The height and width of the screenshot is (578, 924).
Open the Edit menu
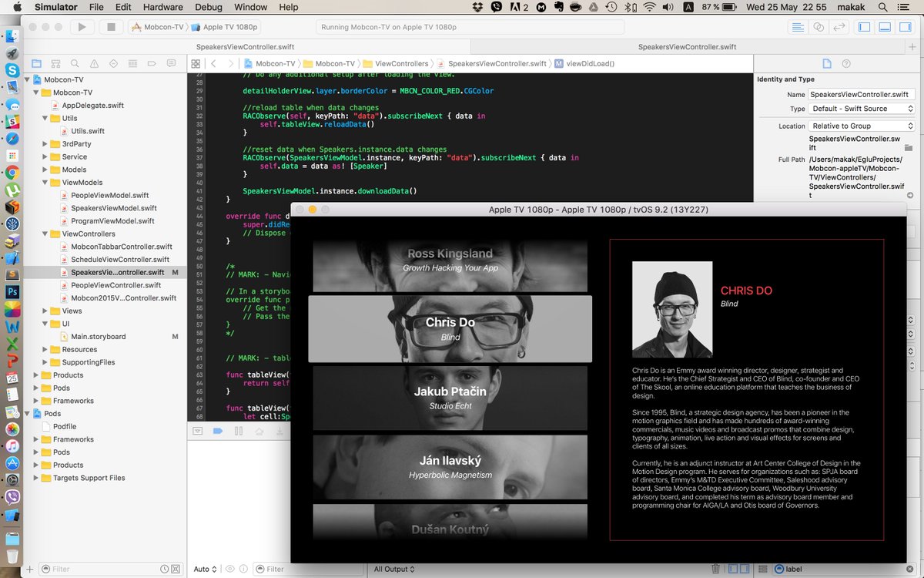[123, 7]
